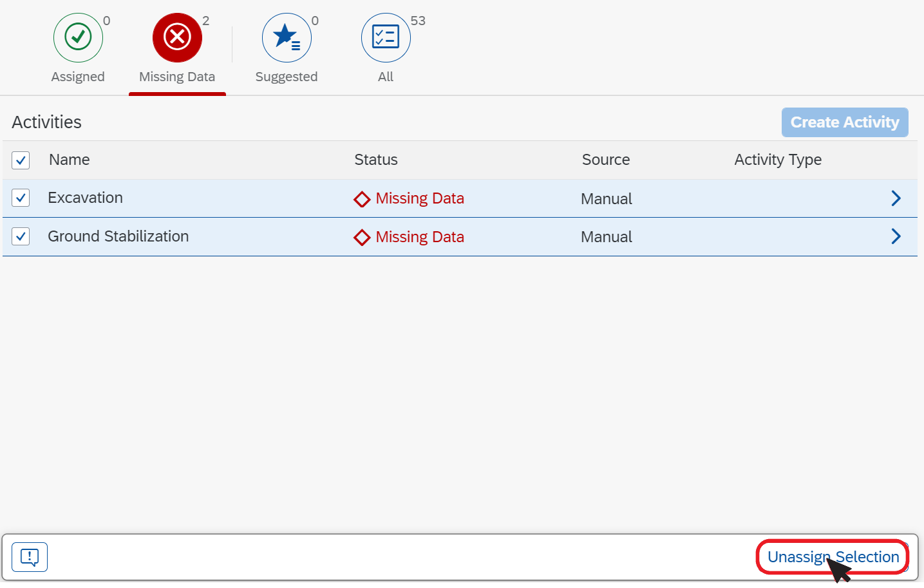
Task: Uncheck the Excavation row checkbox
Action: [21, 198]
